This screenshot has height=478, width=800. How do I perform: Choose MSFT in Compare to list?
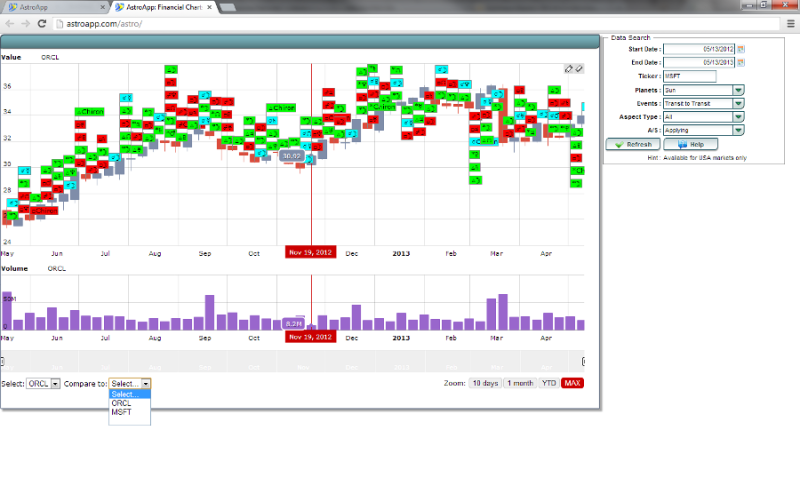pyautogui.click(x=121, y=412)
